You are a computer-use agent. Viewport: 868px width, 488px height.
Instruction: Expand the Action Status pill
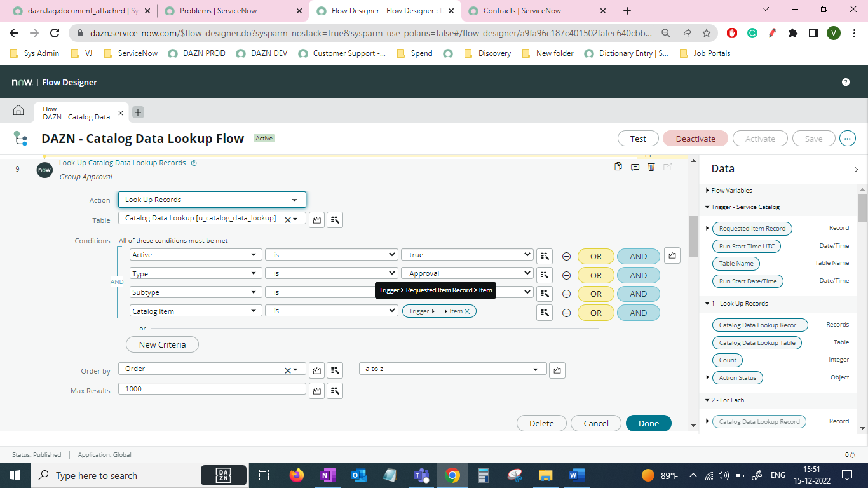(x=707, y=377)
